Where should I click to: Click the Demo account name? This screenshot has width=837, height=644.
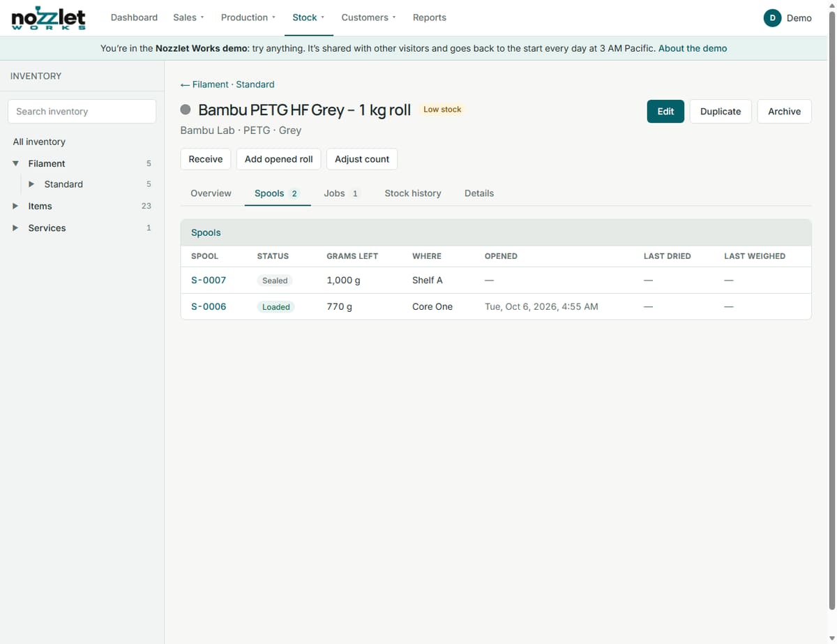(x=799, y=18)
